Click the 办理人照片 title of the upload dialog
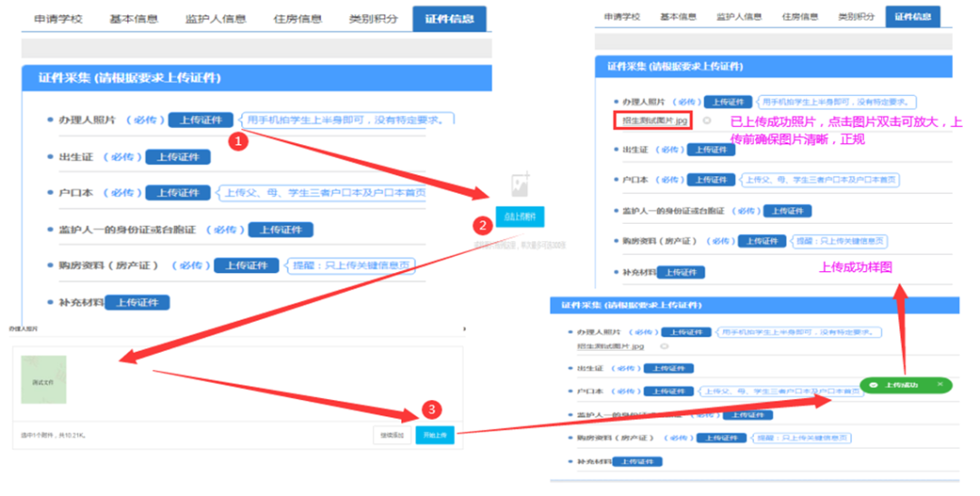This screenshot has height=496, width=980. pyautogui.click(x=23, y=328)
